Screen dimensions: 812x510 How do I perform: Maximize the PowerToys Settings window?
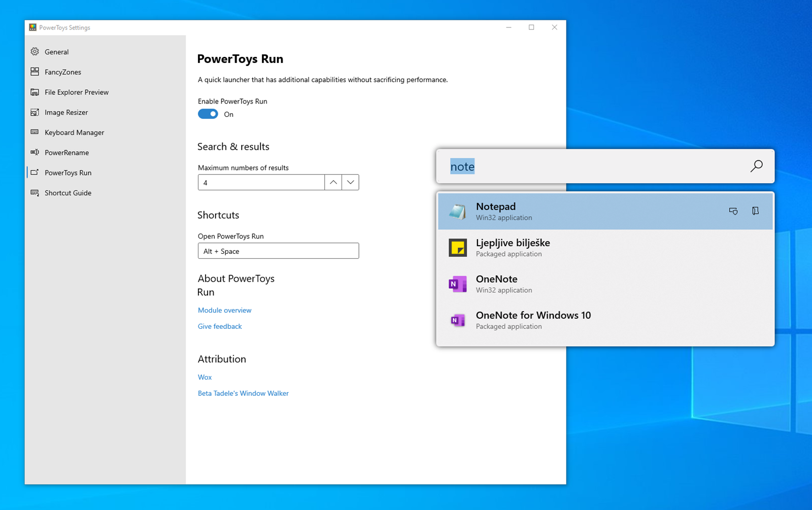531,27
